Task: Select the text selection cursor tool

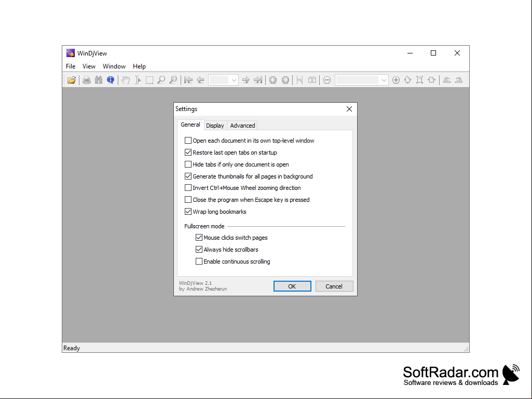Action: pyautogui.click(x=138, y=80)
